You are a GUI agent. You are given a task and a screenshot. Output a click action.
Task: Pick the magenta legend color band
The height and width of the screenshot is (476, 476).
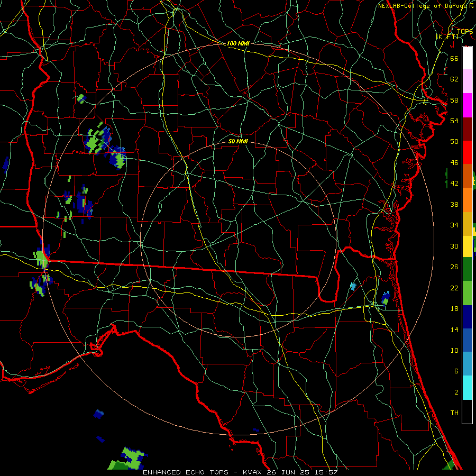click(x=467, y=105)
